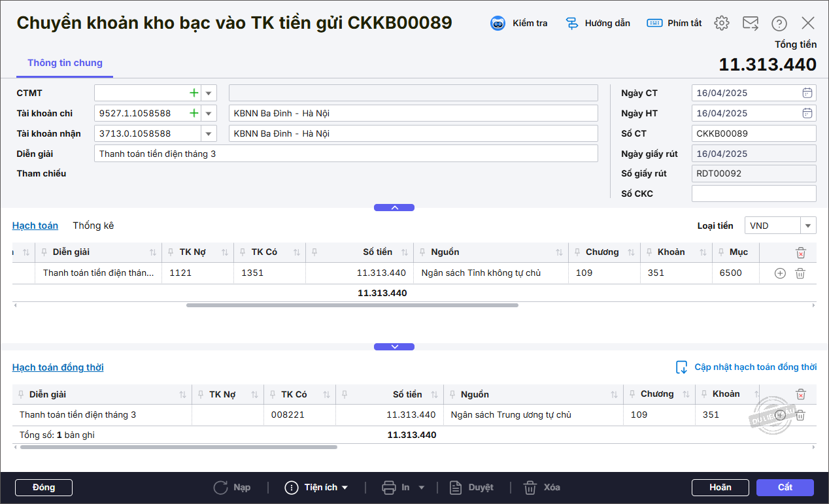Open calendar picker for Ngày CT
Viewport: 829px width, 504px height.
tap(807, 93)
